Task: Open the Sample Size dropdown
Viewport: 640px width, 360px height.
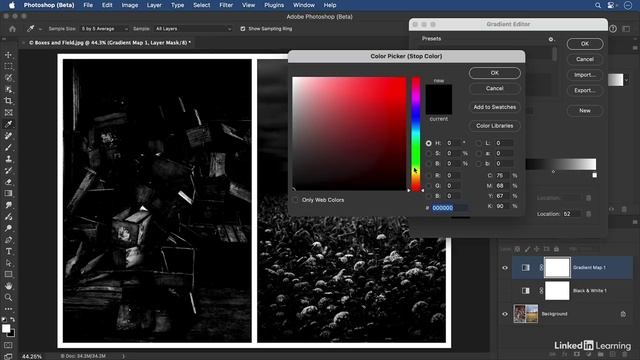Action: pyautogui.click(x=104, y=29)
